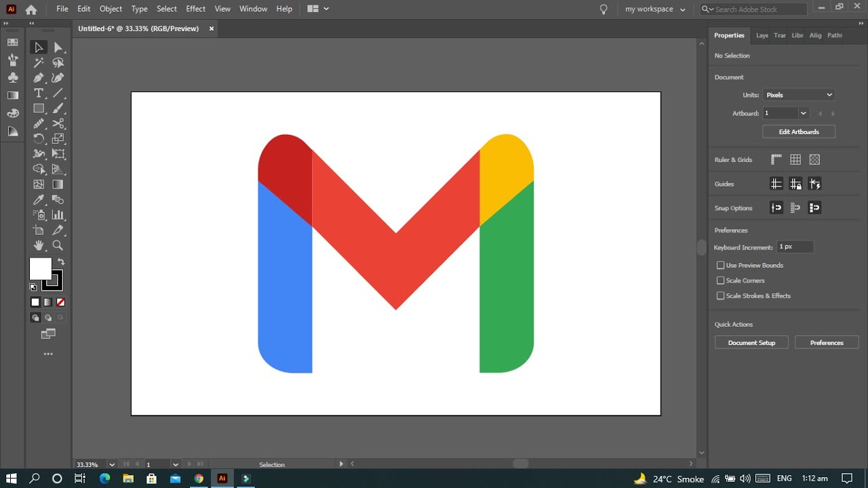Select the Perspective Grid tool
Image resolution: width=868 pixels, height=488 pixels.
(58, 169)
